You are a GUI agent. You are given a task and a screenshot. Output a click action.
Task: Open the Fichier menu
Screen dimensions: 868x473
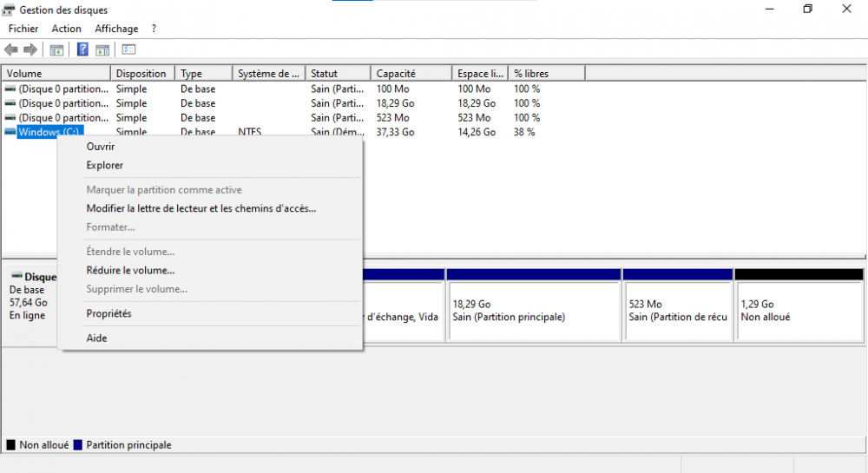point(23,29)
